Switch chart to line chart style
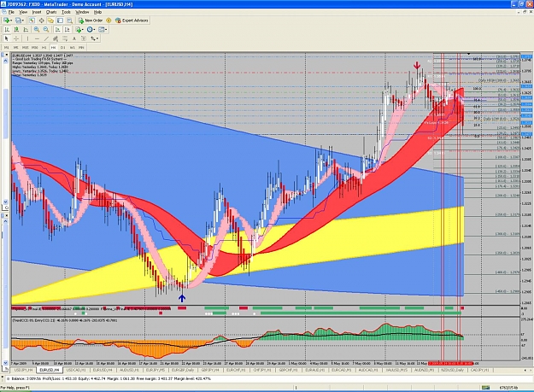The height and width of the screenshot is (392, 534). click(x=26, y=30)
